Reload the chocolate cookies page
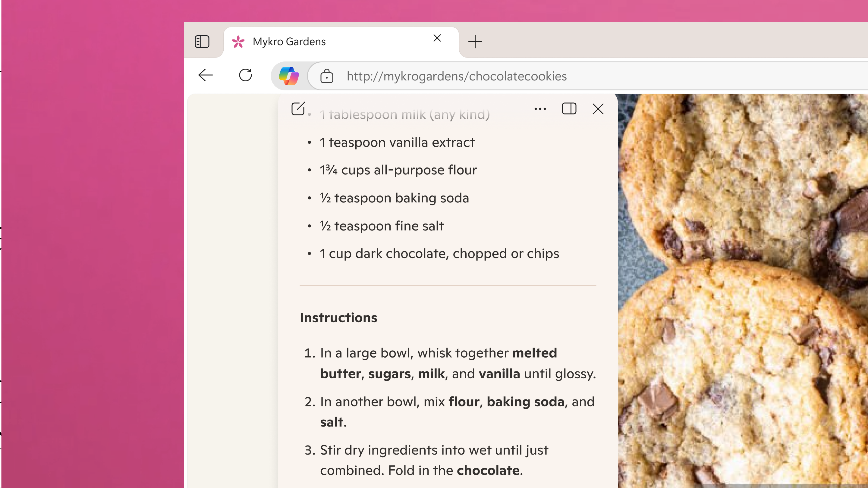This screenshot has height=488, width=868. click(x=245, y=75)
